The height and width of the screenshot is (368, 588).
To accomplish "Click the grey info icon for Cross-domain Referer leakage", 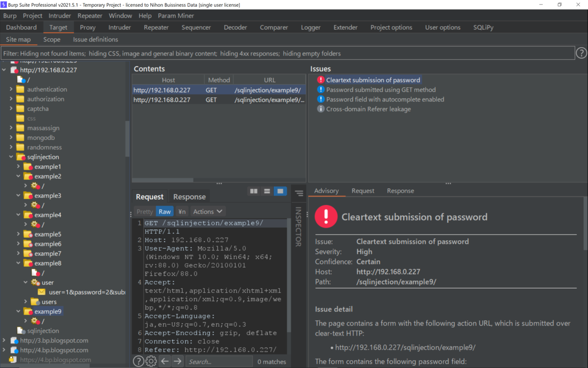I will (320, 109).
